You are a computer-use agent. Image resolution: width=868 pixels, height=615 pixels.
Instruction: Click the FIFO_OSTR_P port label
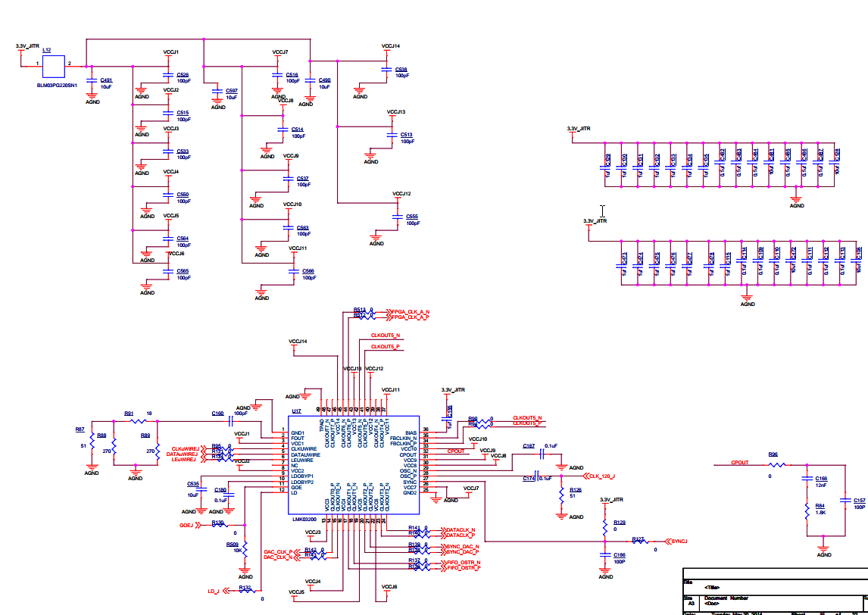[x=464, y=568]
